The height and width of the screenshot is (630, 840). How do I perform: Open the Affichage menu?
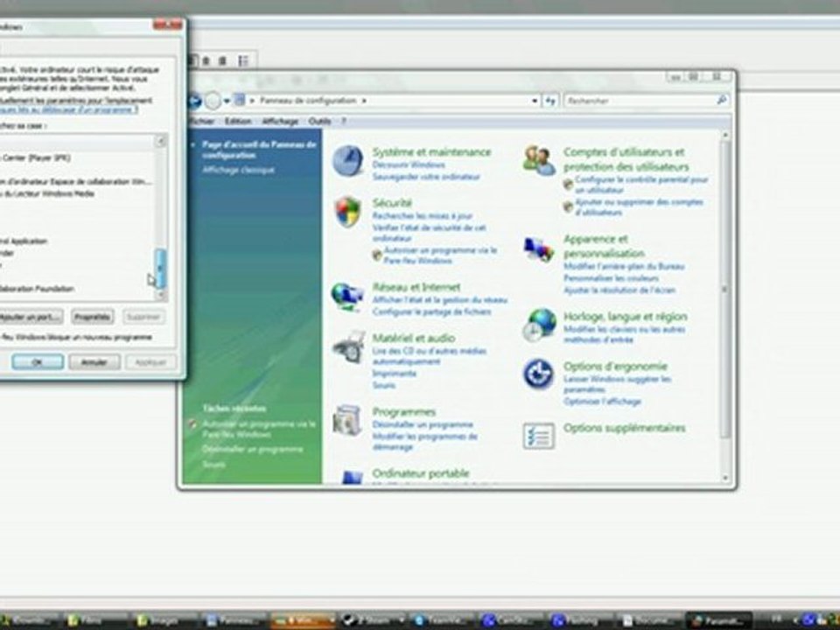point(280,121)
